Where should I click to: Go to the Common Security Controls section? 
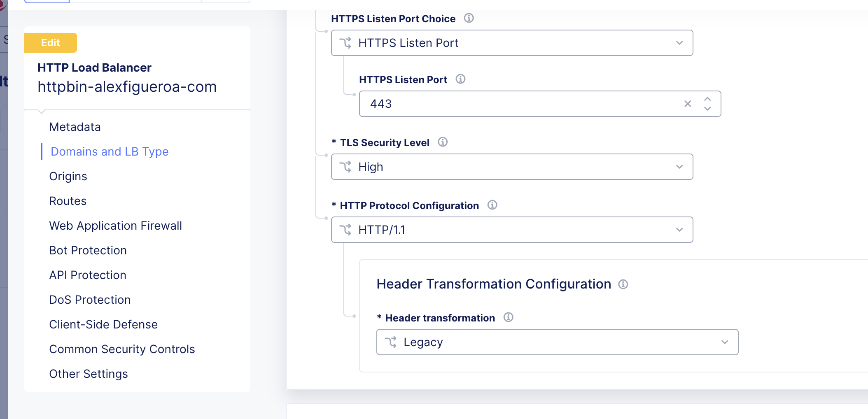122,349
